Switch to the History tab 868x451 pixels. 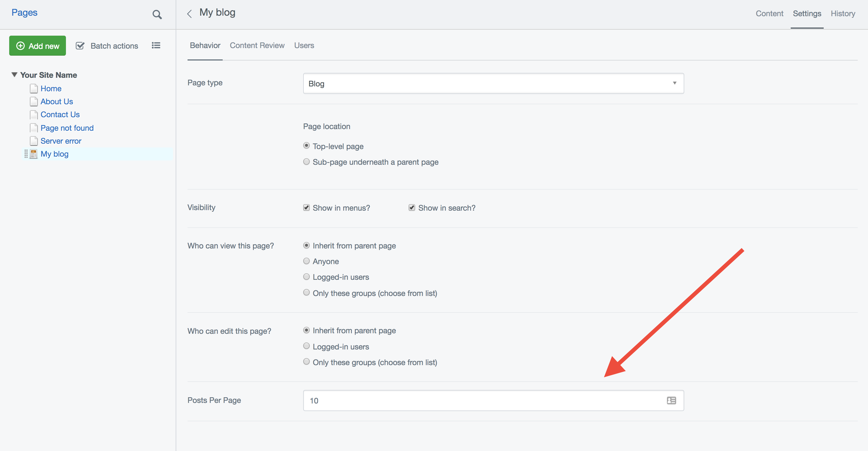842,14
